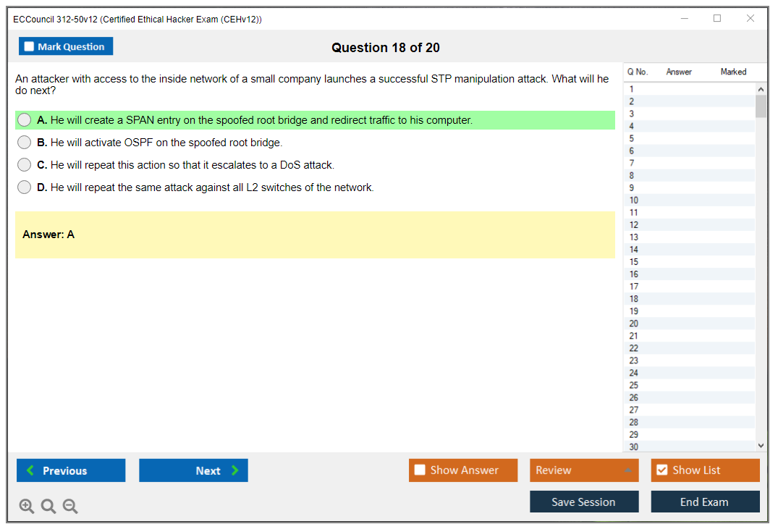The image size is (778, 532).
Task: Toggle the Show Answer checkbox
Action: pyautogui.click(x=420, y=470)
